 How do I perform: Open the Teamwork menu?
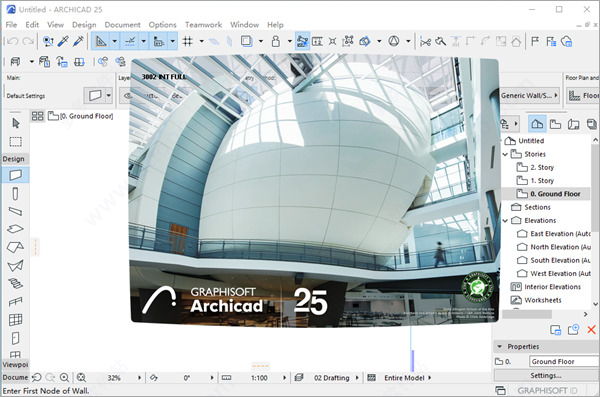(x=204, y=25)
